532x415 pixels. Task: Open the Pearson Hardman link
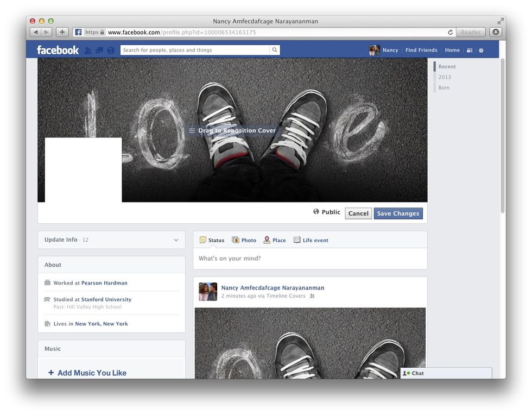[104, 283]
